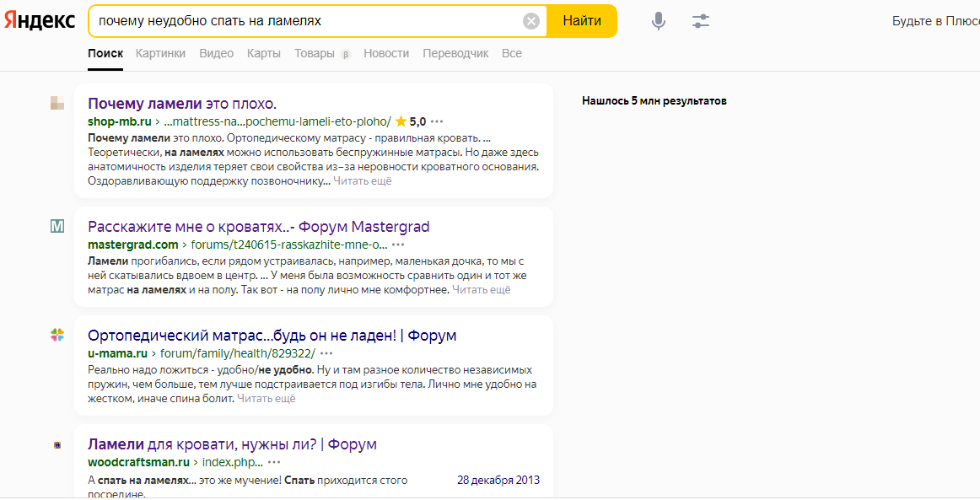Open the Карты tab
Screen dimensions: 980x500
pos(264,54)
